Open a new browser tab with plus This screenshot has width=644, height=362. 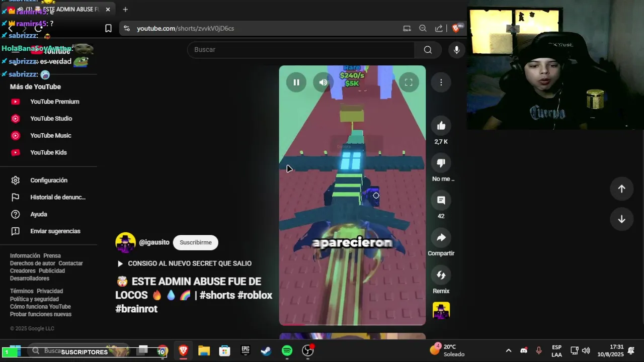point(125,9)
